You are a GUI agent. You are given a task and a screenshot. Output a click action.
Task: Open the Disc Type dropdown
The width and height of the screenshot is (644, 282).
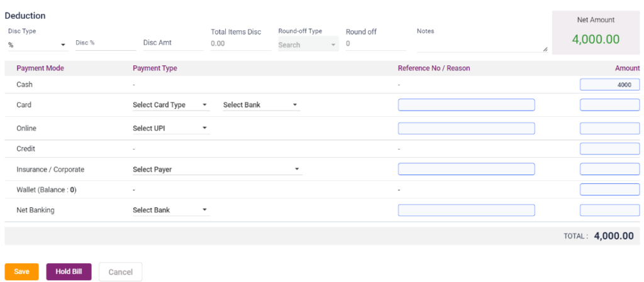tap(37, 45)
